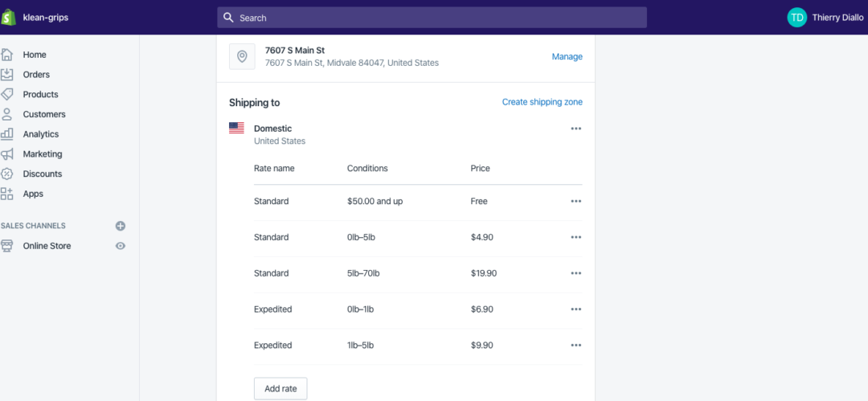Open Home via the house icon
The height and width of the screenshot is (401, 868).
pos(6,55)
